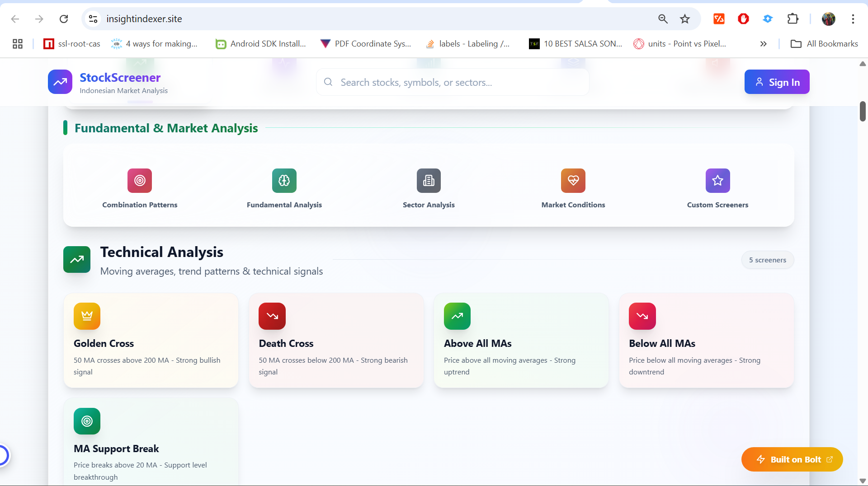Click the Golden Cross crown icon

pyautogui.click(x=87, y=316)
